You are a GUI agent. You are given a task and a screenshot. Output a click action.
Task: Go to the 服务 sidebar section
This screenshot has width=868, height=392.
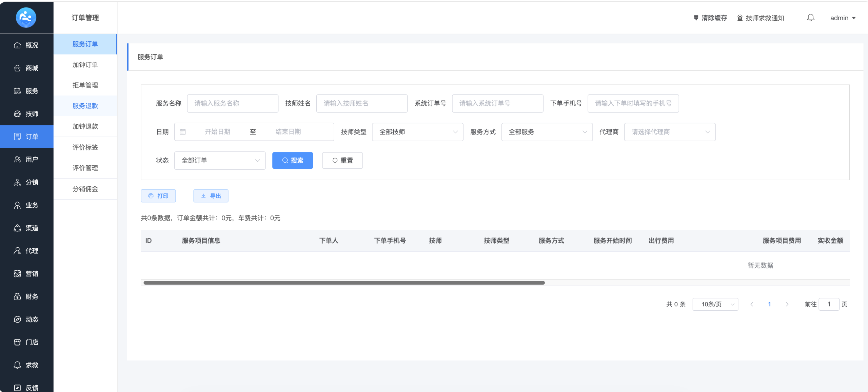pyautogui.click(x=26, y=91)
